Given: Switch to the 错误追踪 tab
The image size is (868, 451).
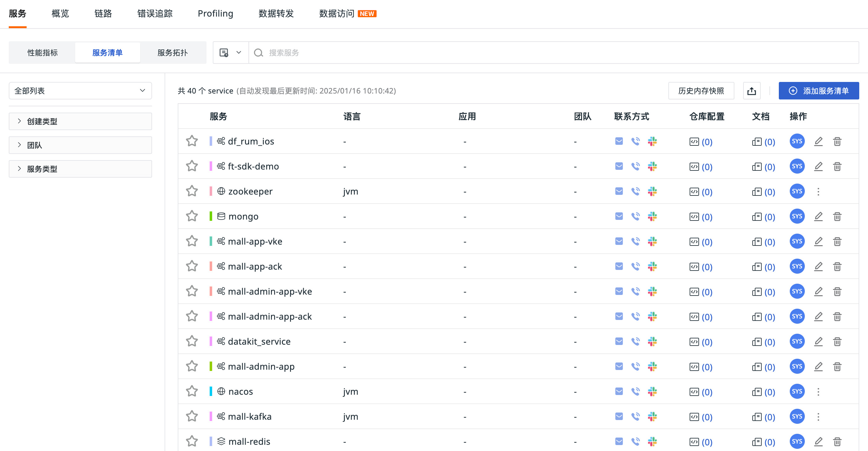Looking at the screenshot, I should click(x=155, y=14).
